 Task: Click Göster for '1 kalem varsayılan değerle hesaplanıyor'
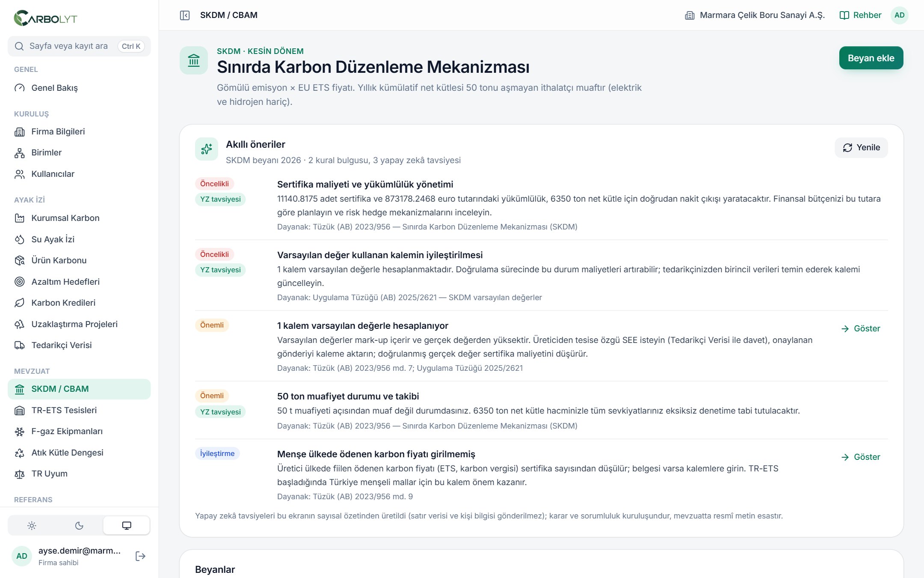click(x=861, y=328)
